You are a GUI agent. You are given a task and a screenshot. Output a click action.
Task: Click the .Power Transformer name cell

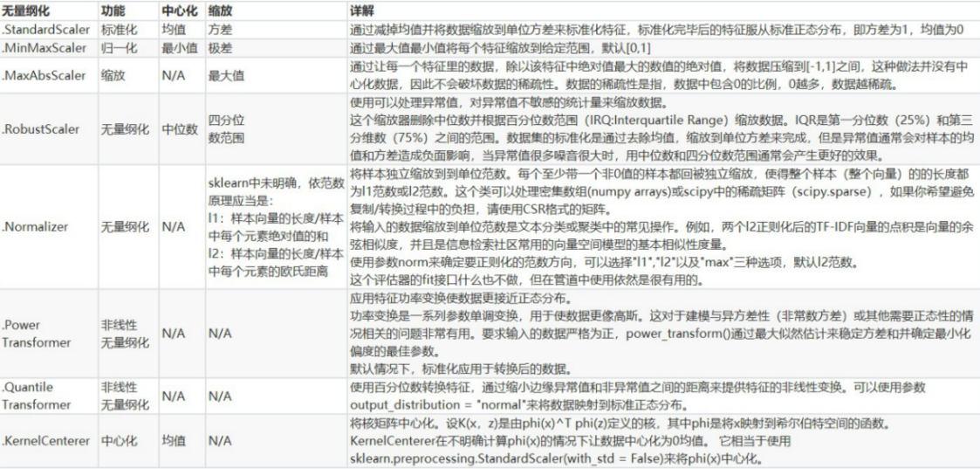coord(37,334)
